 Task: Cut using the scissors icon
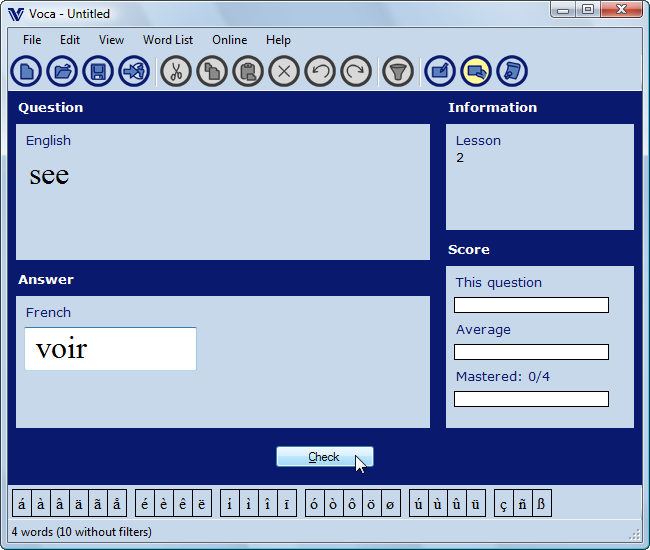[x=176, y=71]
